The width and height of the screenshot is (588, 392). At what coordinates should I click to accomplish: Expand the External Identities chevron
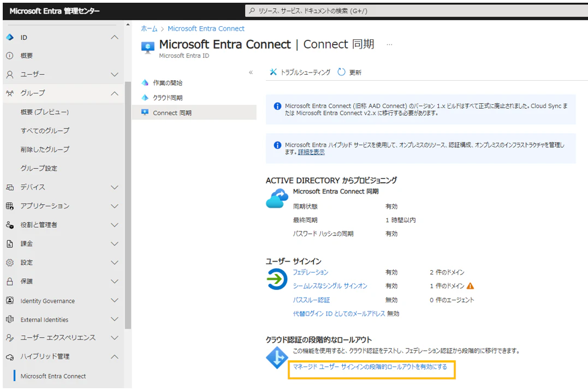[115, 319]
